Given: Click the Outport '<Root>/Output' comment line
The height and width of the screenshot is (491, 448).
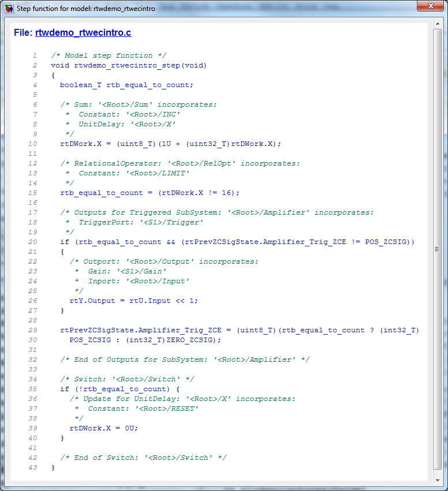Looking at the screenshot, I should [164, 261].
